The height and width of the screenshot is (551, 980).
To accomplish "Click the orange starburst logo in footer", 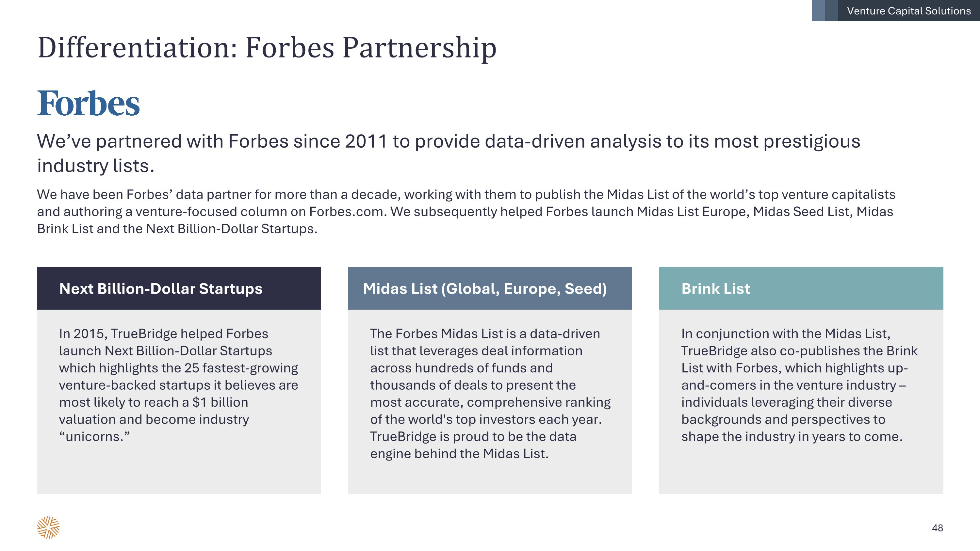I will 48,527.
